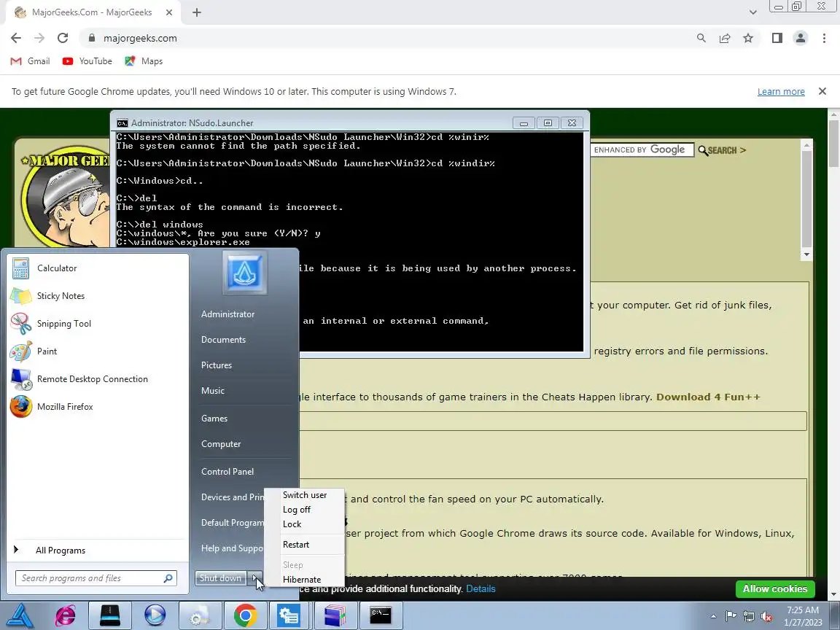Open Chrome side panel icon
The height and width of the screenshot is (630, 840).
pyautogui.click(x=777, y=38)
